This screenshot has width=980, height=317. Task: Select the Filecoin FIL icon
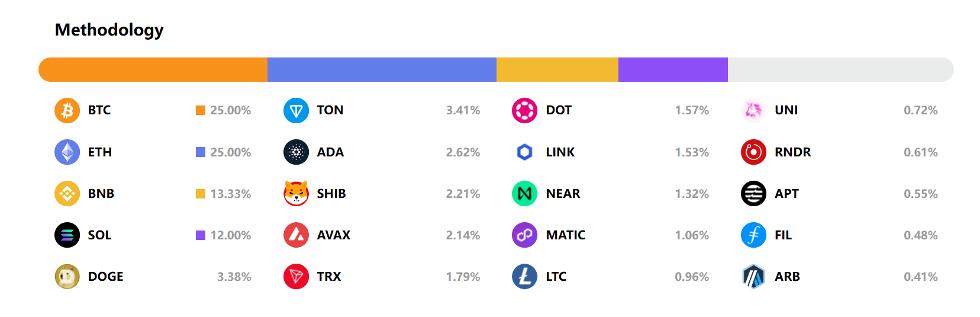coord(753,235)
